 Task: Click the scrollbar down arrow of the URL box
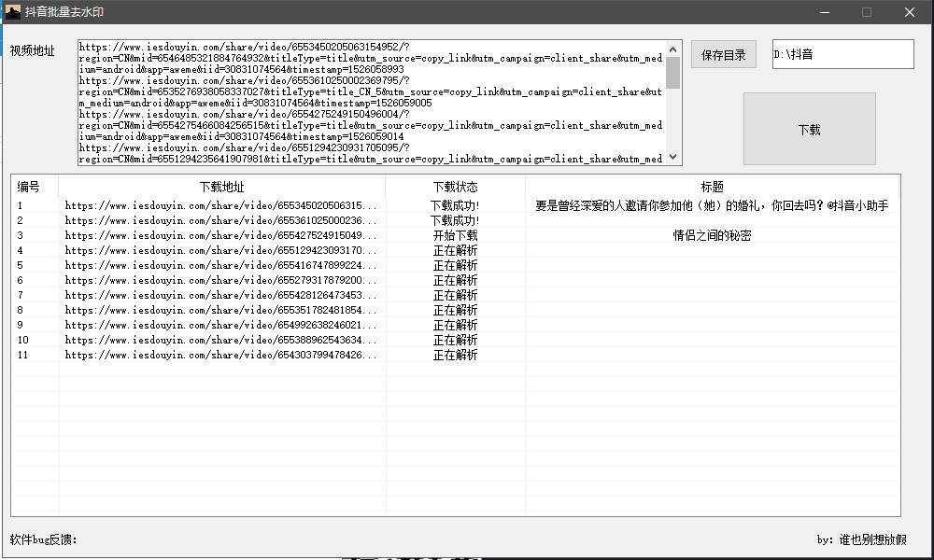coord(674,157)
